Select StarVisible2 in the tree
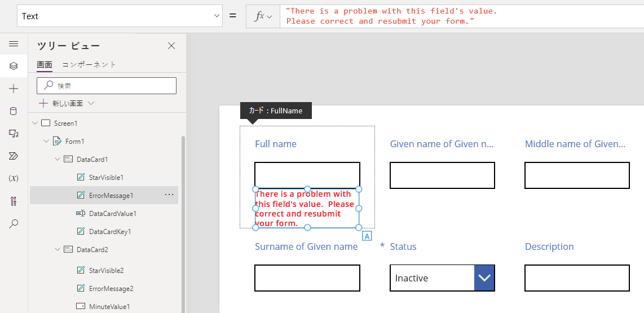The height and width of the screenshot is (313, 644). 107,270
